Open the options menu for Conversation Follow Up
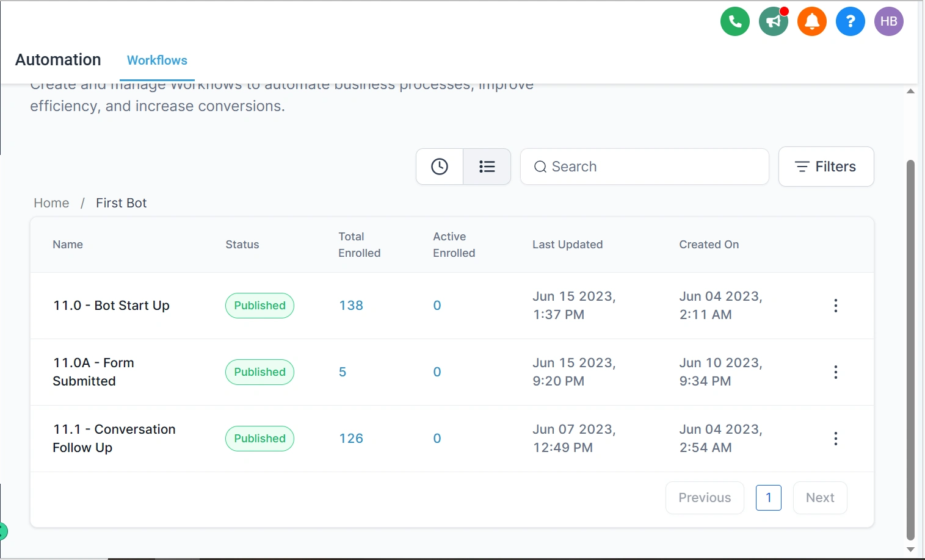 pos(836,439)
